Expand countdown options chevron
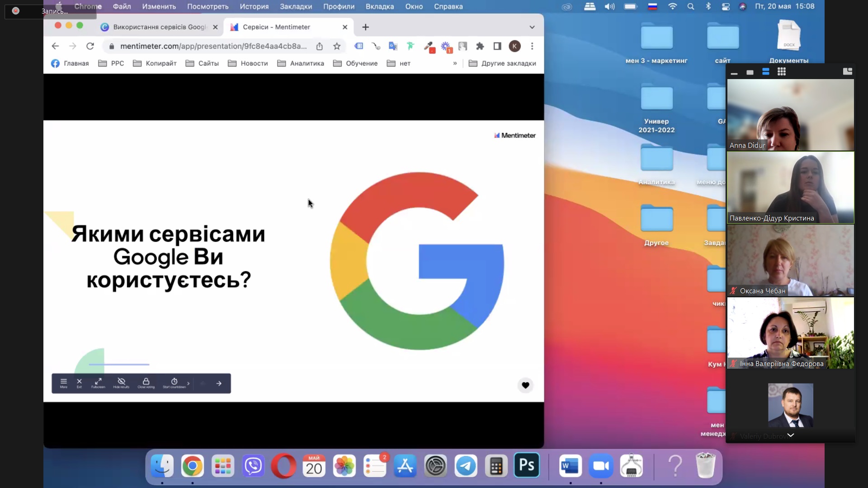Screen dimensions: 868x488 tap(189, 383)
